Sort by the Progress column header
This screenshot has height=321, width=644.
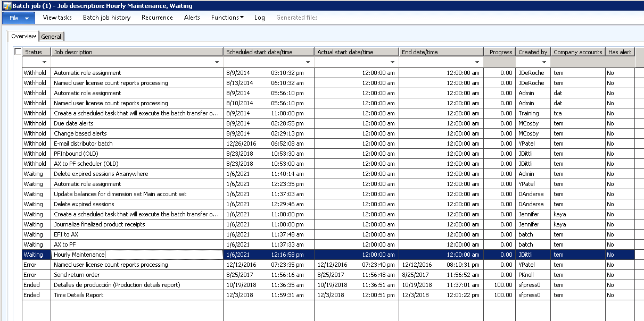(499, 52)
